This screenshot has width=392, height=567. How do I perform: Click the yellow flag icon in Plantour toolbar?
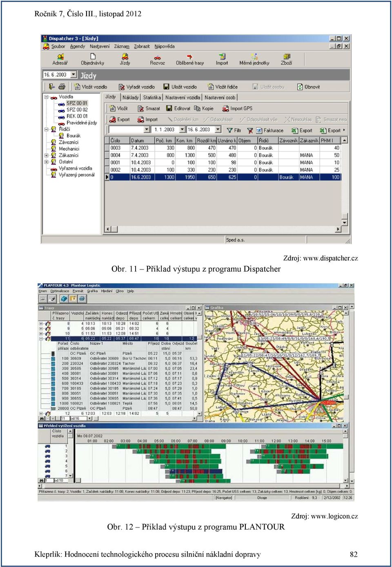tap(73, 299)
